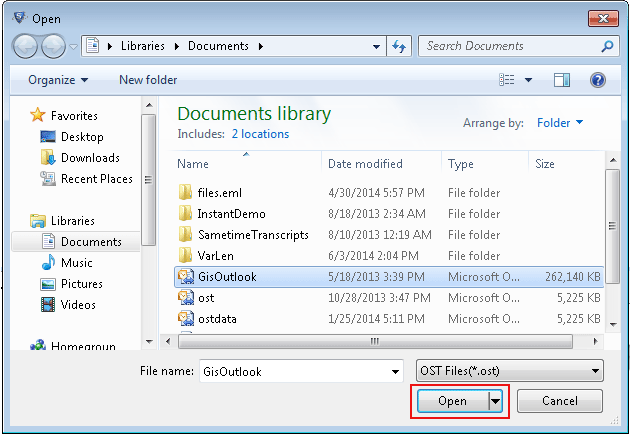The width and height of the screenshot is (630, 434).
Task: Select Documents in the Libraries tree
Action: coord(76,242)
